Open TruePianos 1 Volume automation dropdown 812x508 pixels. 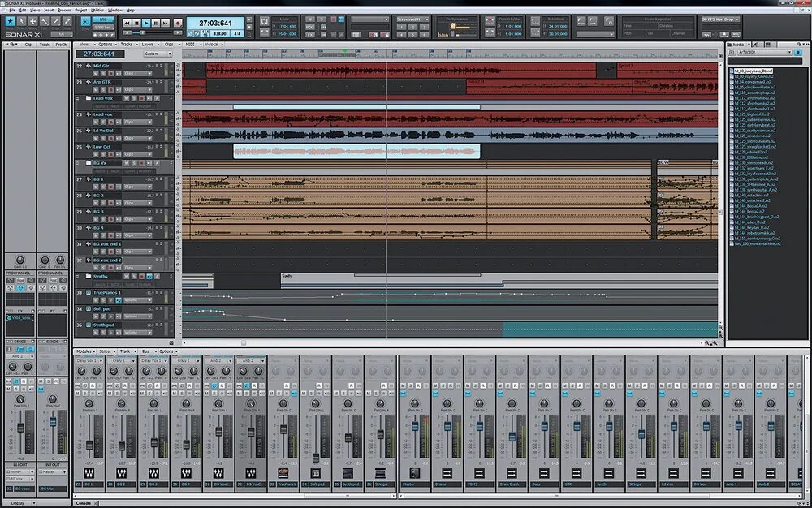coord(137,300)
